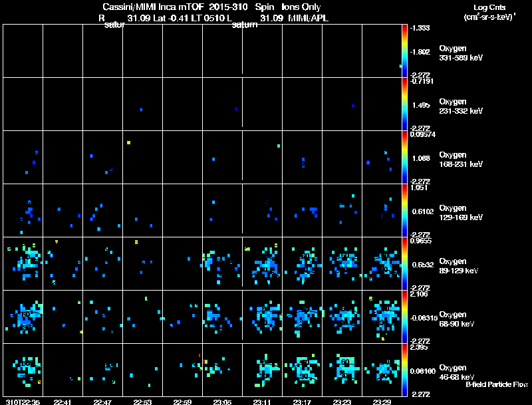This screenshot has height=405, width=532.
Task: Select the 'Oxygen 231-332 keV' row label
Action: (x=461, y=106)
